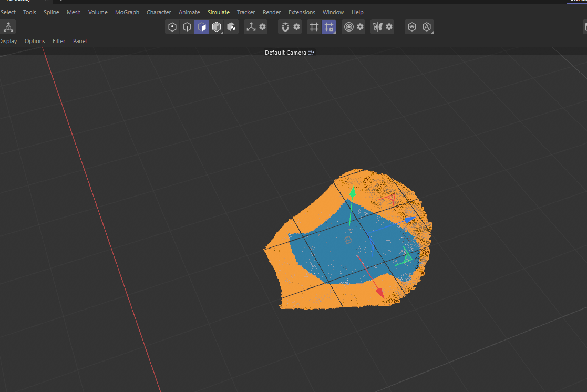Toggle the locked workplane grid

tap(328, 27)
